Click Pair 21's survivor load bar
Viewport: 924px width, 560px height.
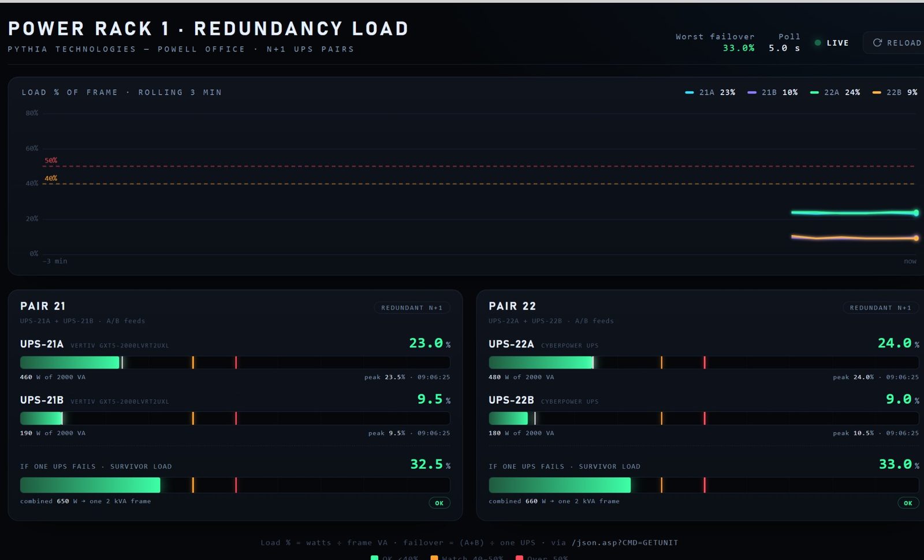click(x=235, y=486)
